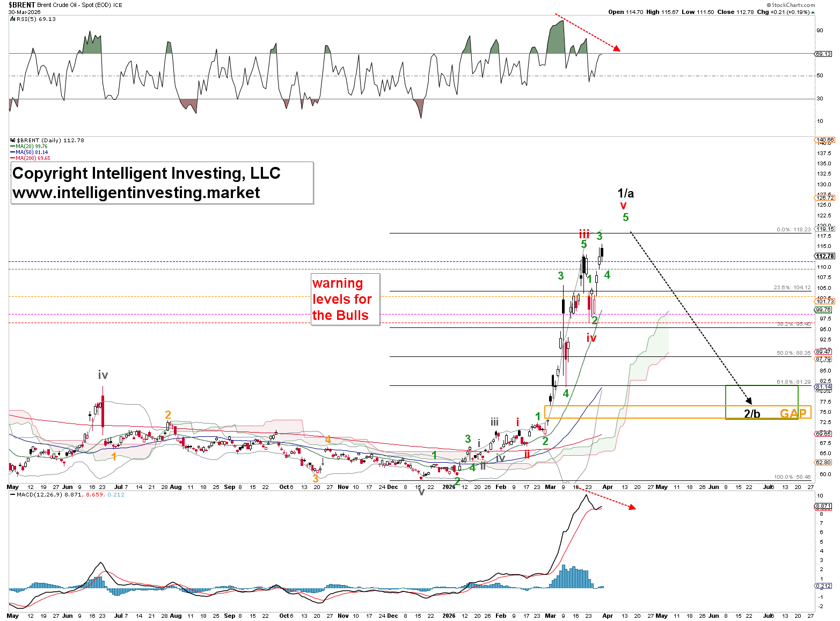Click the 2/b target label

pyautogui.click(x=752, y=413)
